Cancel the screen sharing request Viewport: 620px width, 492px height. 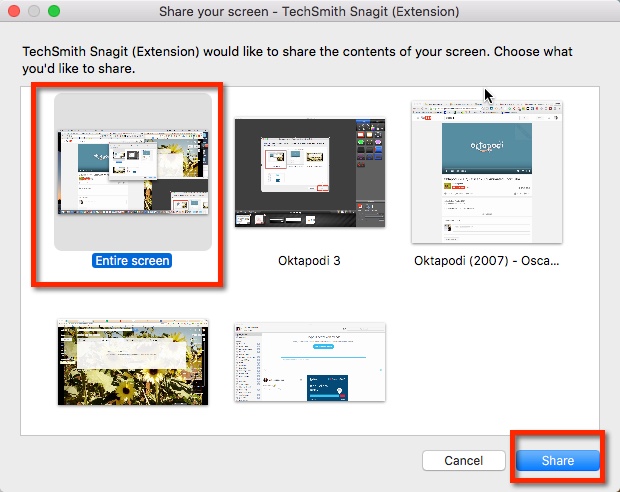(464, 460)
